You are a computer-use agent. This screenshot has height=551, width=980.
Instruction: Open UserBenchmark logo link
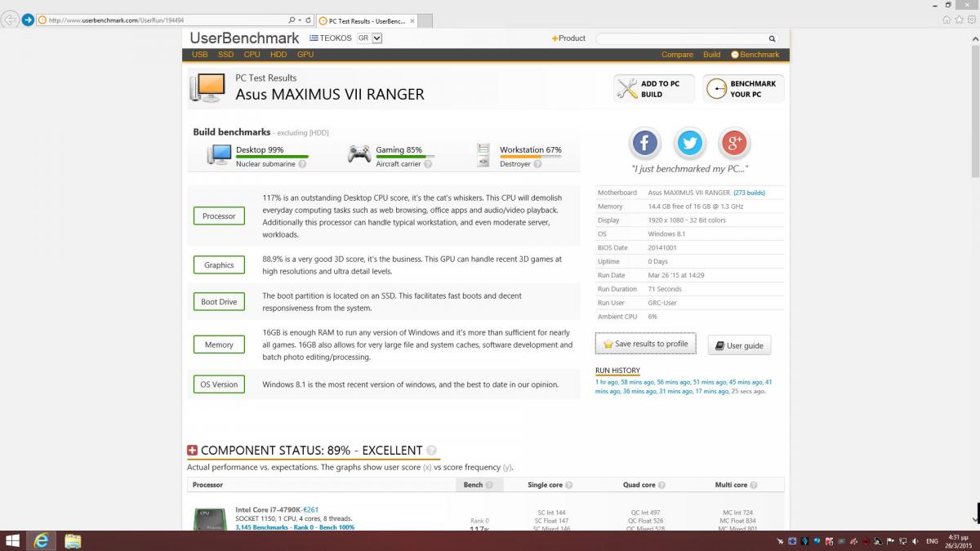(x=244, y=38)
